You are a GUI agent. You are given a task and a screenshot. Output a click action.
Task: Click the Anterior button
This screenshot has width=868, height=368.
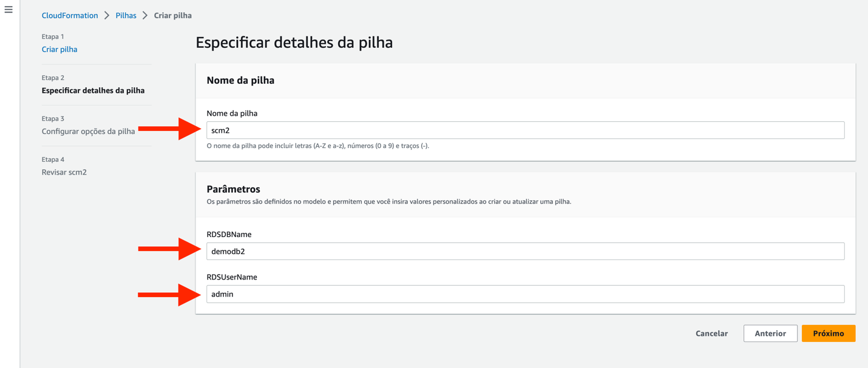click(x=770, y=333)
